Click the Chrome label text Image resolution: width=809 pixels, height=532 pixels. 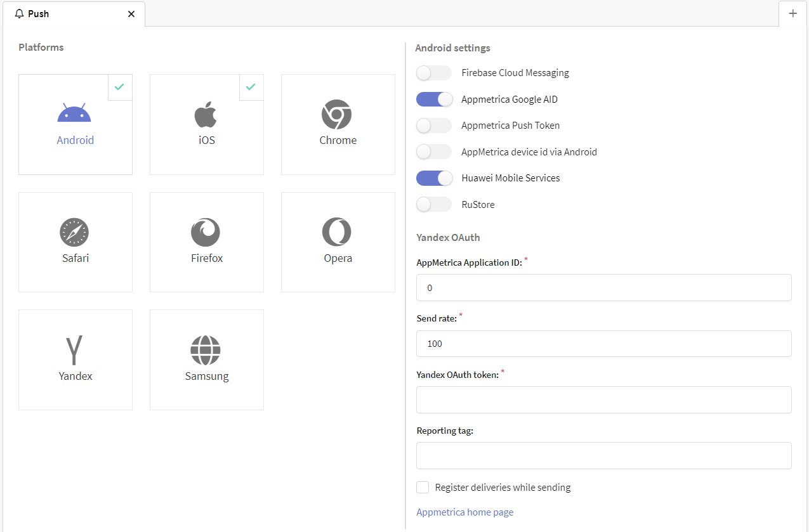(x=338, y=140)
